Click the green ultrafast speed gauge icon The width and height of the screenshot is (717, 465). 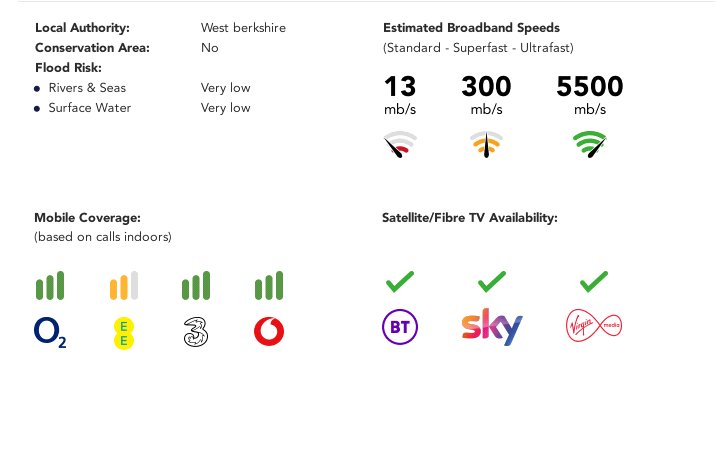(589, 144)
